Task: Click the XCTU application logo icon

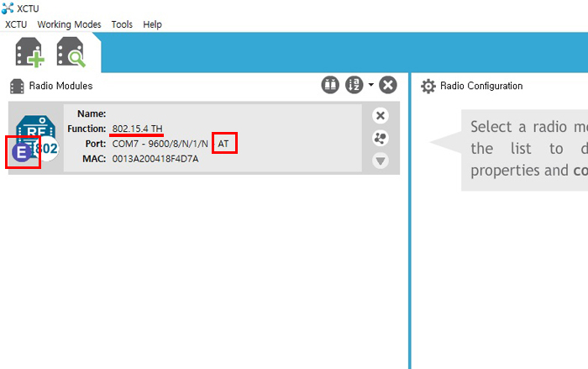Action: 8,8
